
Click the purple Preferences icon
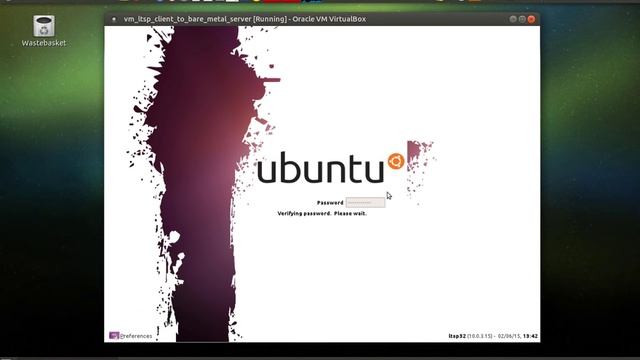click(x=114, y=336)
